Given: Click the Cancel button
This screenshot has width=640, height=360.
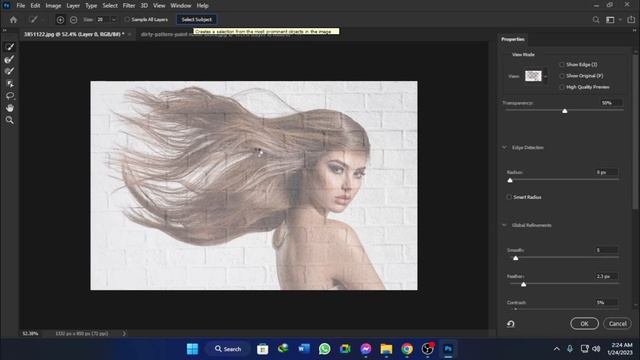Looking at the screenshot, I should pos(618,324).
